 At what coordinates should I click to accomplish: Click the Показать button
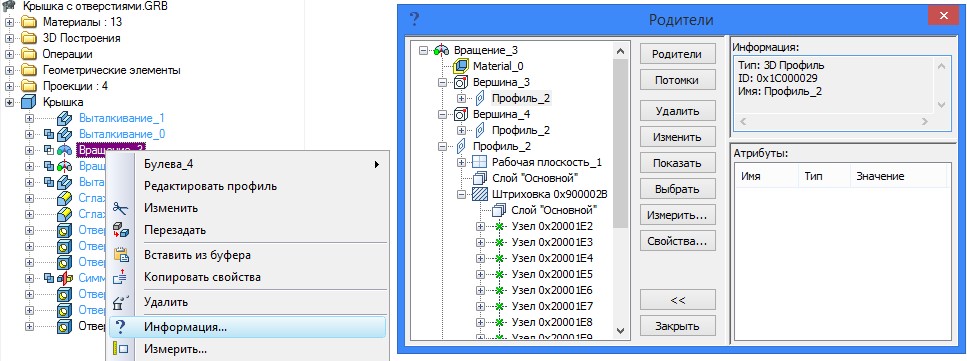pos(678,164)
